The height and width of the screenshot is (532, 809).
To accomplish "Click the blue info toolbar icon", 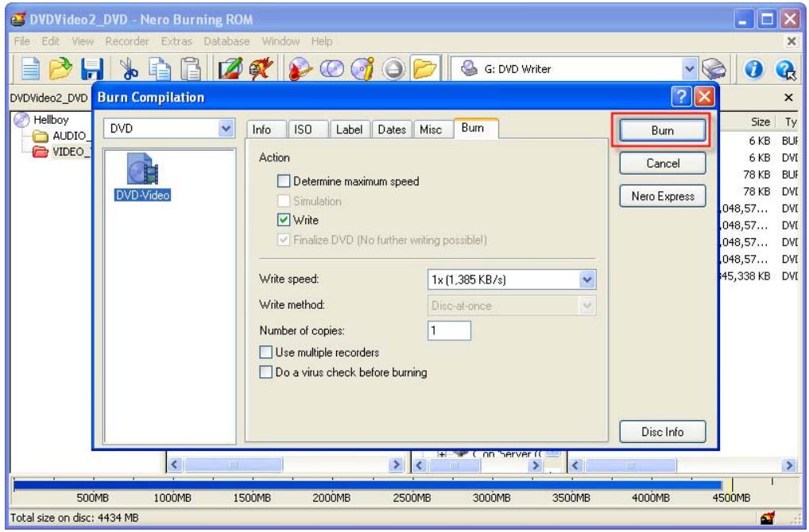I will (754, 69).
